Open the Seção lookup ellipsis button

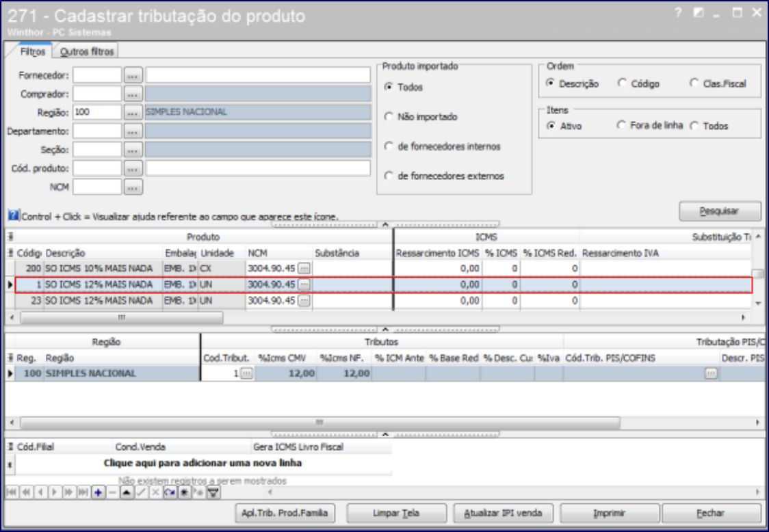click(133, 150)
